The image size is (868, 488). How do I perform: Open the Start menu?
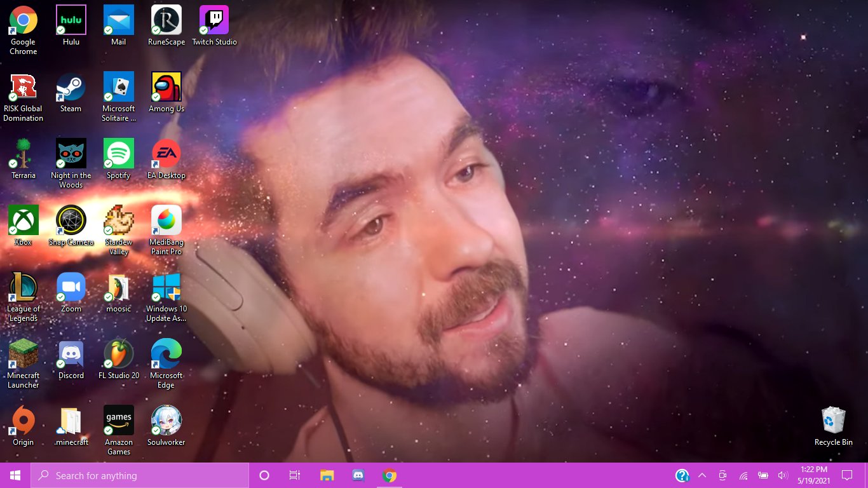point(14,475)
